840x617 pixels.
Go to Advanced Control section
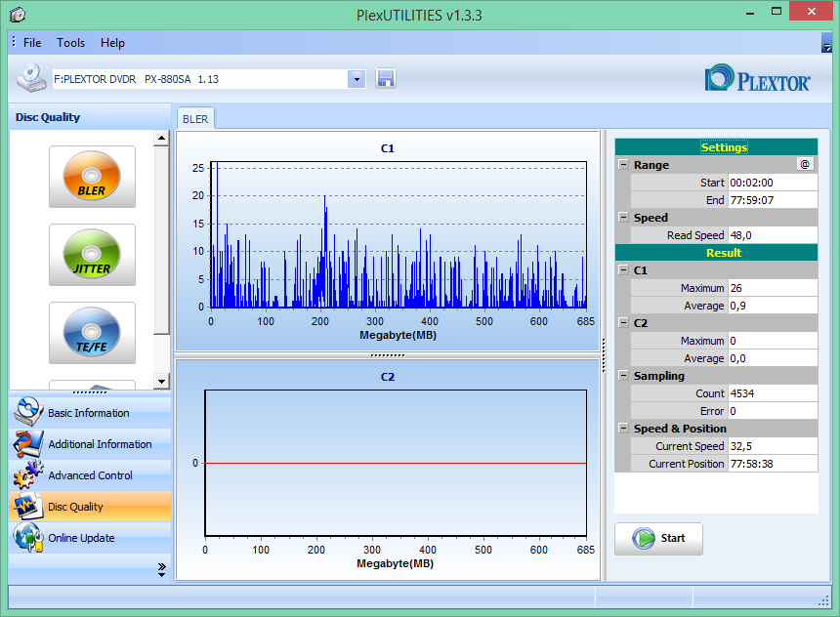click(x=90, y=475)
